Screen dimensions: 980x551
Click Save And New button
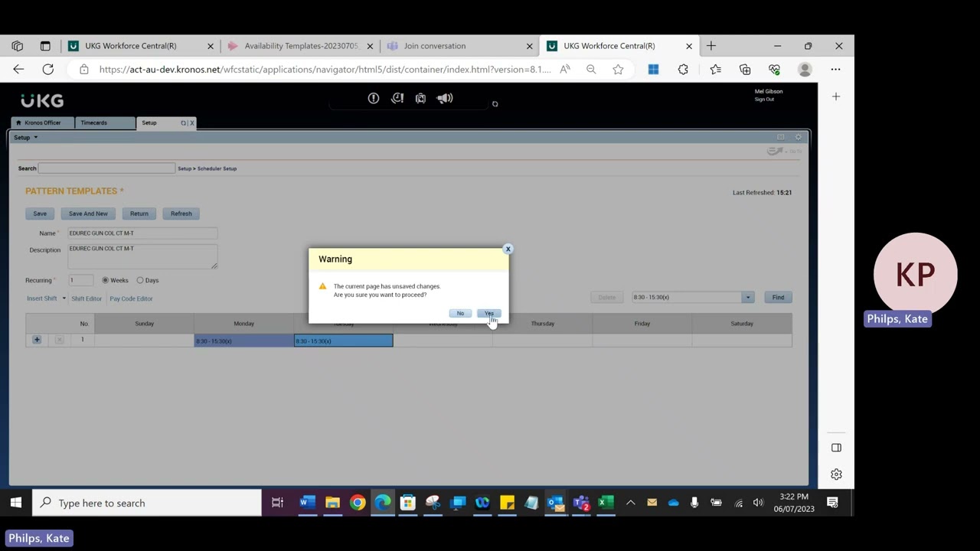[x=88, y=214]
